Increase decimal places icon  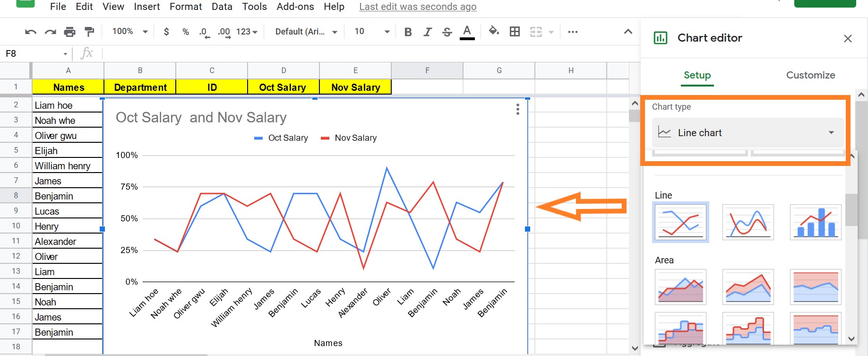pyautogui.click(x=224, y=32)
